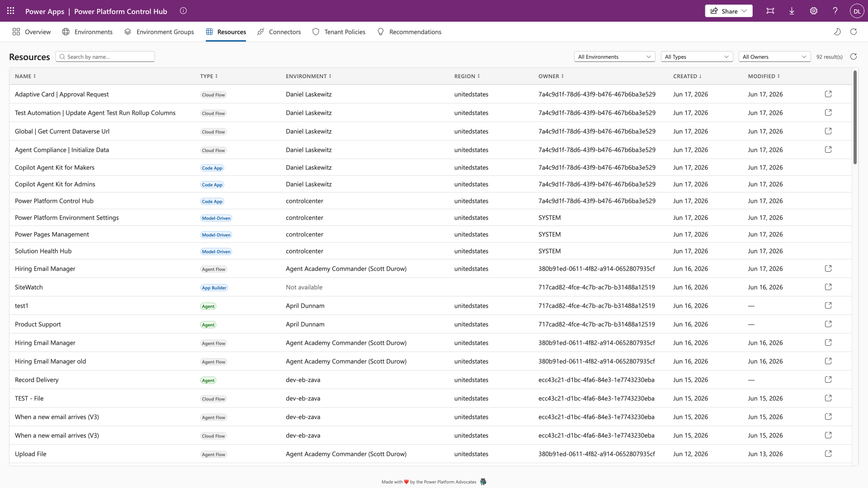Sort by REGION column header
The width and height of the screenshot is (868, 488).
(467, 76)
